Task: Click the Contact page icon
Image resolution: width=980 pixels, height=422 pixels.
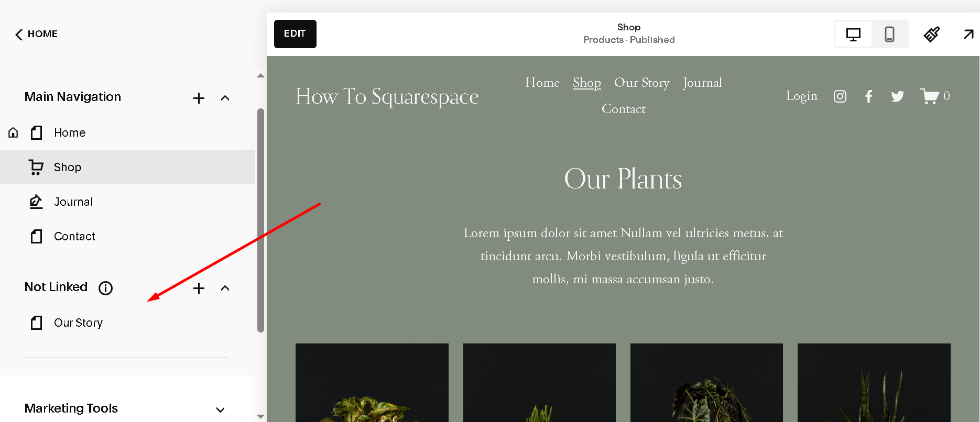Action: (36, 236)
